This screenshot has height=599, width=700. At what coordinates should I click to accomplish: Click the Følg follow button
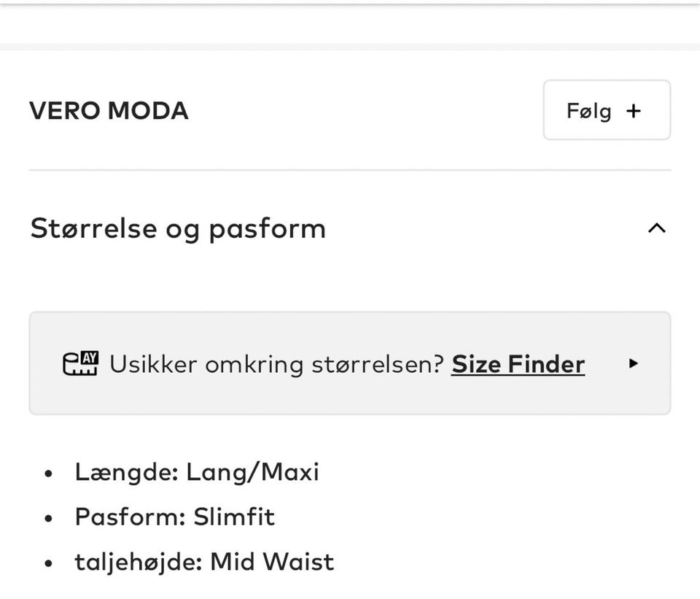point(606,110)
